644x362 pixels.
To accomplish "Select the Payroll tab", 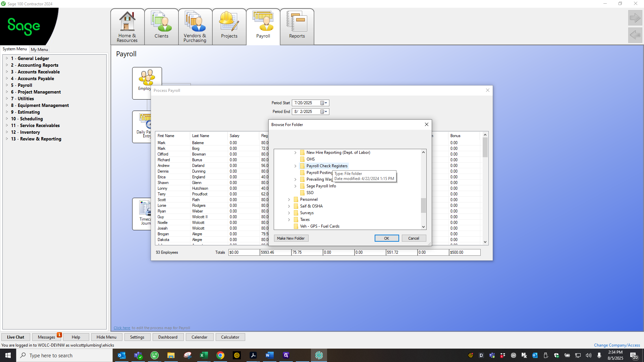I will pyautogui.click(x=263, y=27).
